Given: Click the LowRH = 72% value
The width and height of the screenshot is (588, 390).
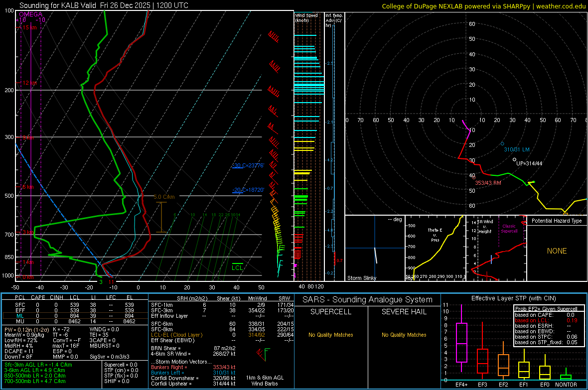Looking at the screenshot, I should coord(20,340).
